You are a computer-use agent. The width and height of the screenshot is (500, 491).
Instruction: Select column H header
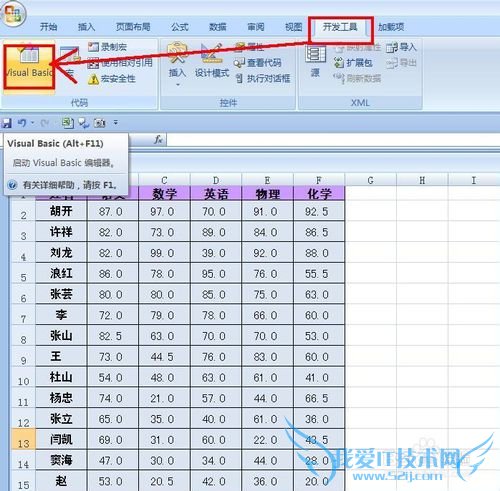(x=422, y=180)
